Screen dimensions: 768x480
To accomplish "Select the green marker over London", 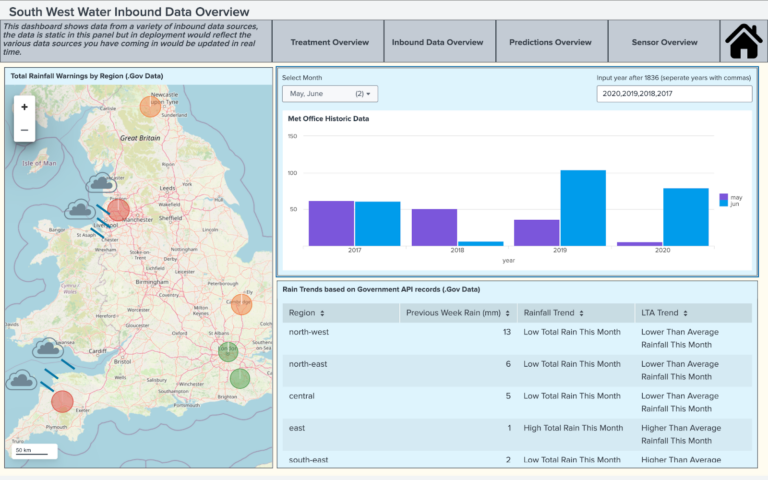I will coord(228,351).
